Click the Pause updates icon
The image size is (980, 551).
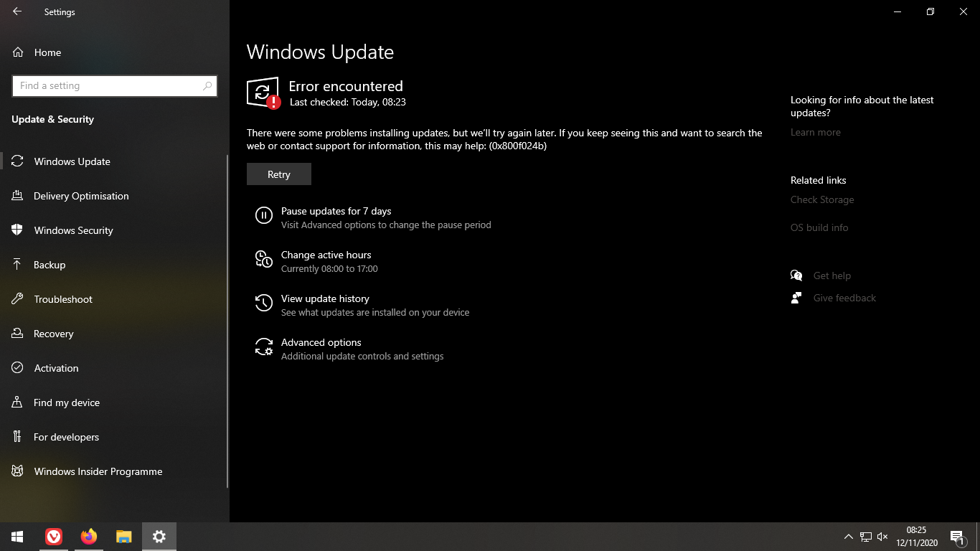pyautogui.click(x=263, y=215)
